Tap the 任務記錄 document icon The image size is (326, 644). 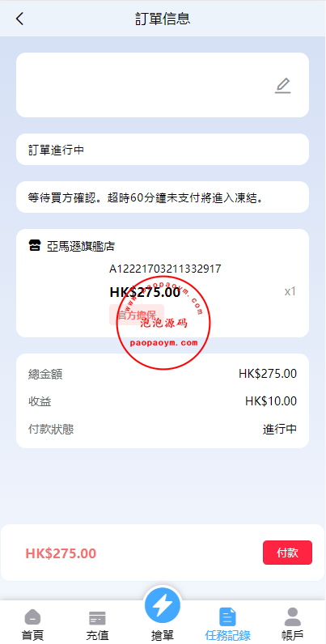pyautogui.click(x=227, y=616)
